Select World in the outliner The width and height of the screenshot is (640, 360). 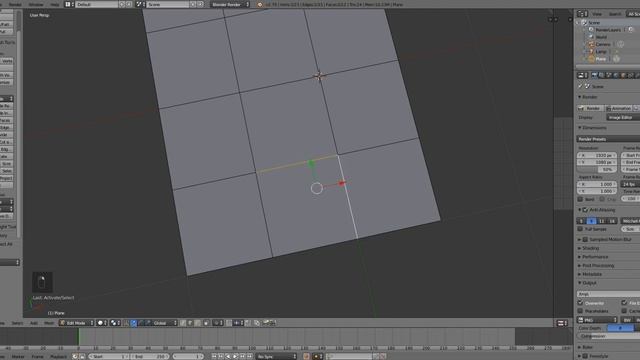point(601,37)
